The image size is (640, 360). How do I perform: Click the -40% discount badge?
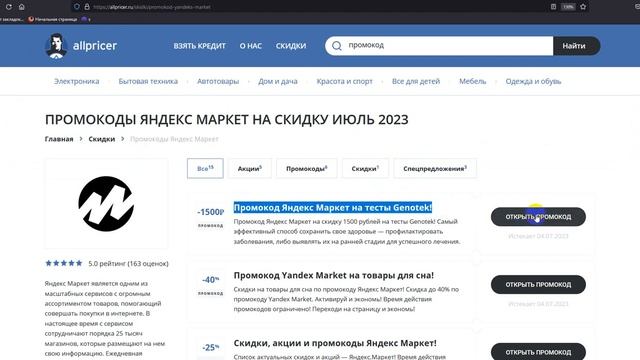211,280
